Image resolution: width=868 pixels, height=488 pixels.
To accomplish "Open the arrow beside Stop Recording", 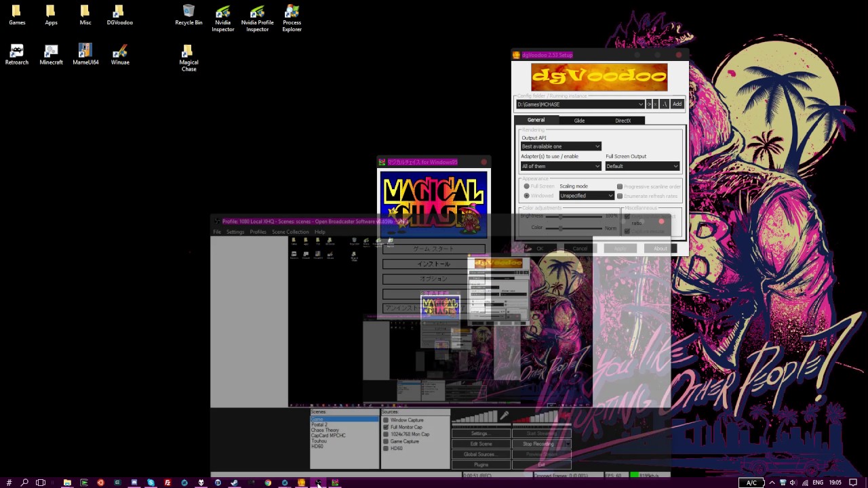I will tap(568, 444).
